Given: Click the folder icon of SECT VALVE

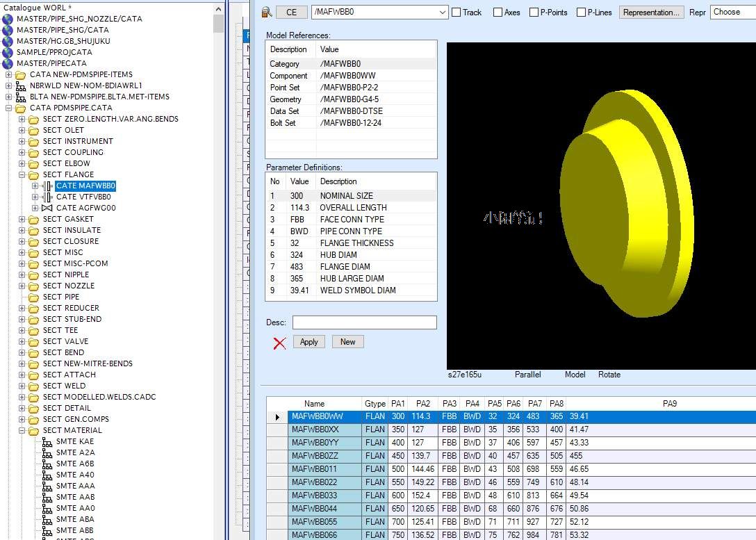Looking at the screenshot, I should (33, 341).
